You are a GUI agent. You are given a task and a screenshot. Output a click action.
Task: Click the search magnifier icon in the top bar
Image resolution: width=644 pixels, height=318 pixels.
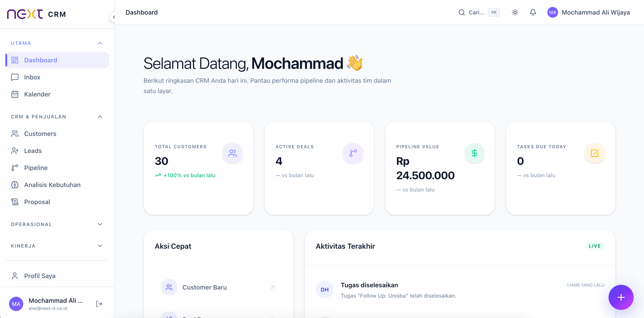tap(461, 12)
